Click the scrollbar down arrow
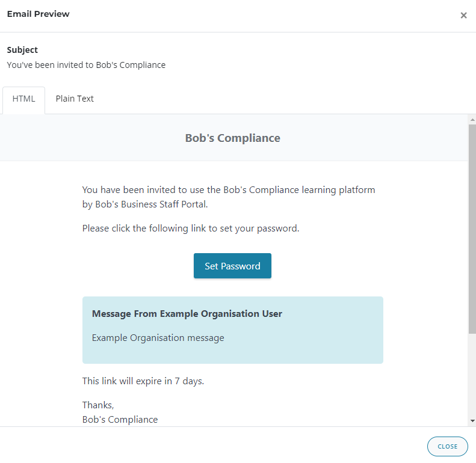This screenshot has width=476, height=463. 472,421
